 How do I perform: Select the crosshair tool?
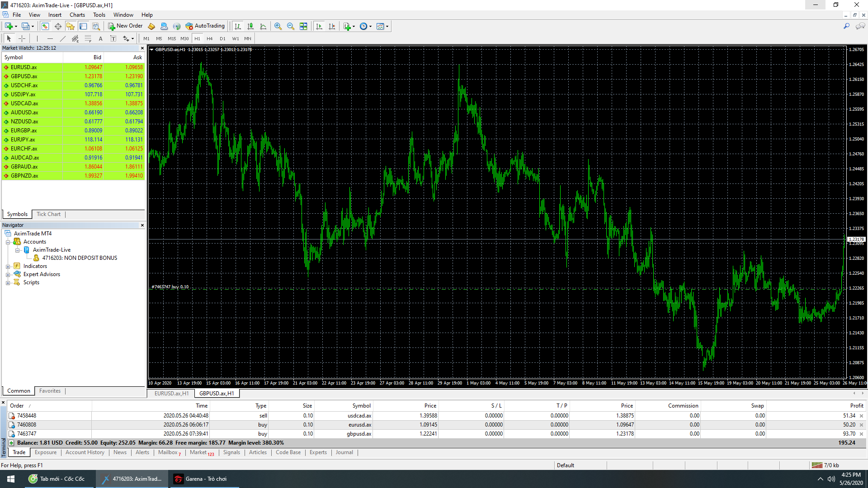point(22,38)
